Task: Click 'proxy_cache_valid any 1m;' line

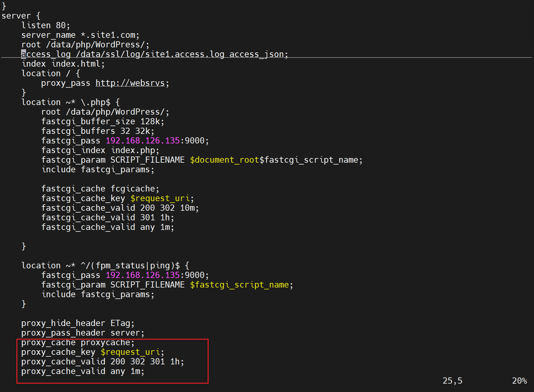Action: click(83, 371)
